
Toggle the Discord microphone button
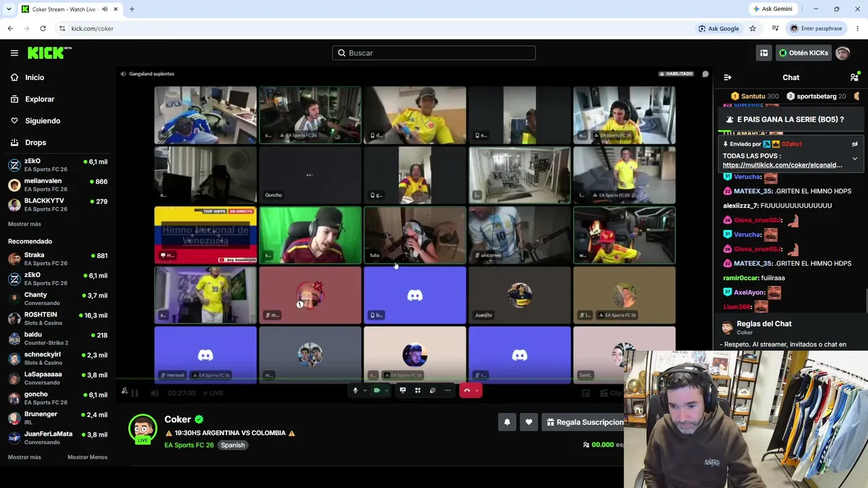tap(355, 390)
